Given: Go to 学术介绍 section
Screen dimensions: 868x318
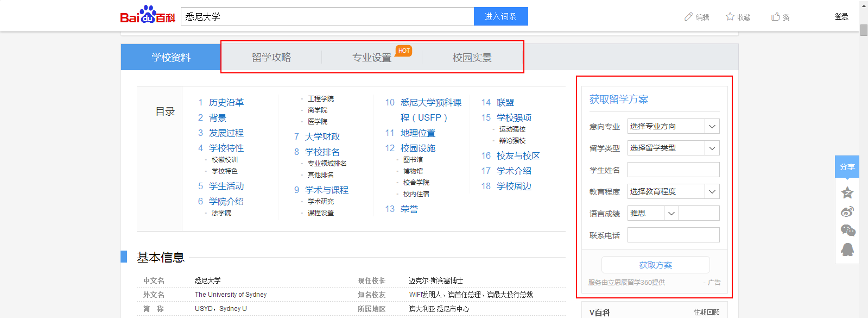Looking at the screenshot, I should coord(514,171).
